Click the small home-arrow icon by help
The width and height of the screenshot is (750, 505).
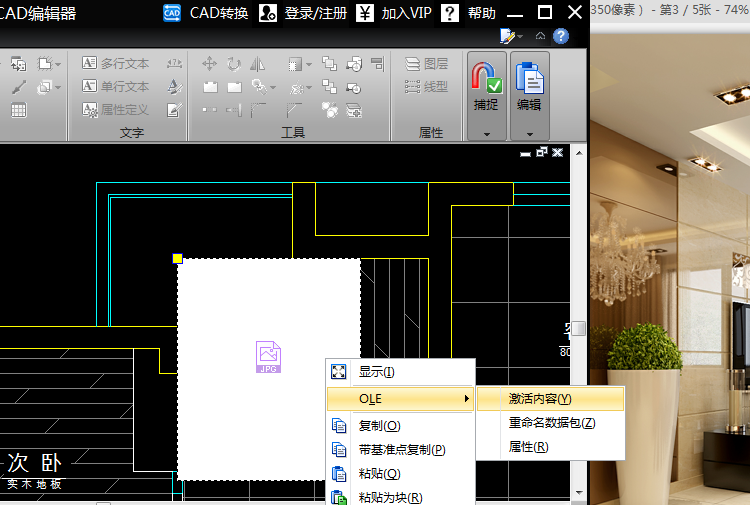pyautogui.click(x=540, y=36)
